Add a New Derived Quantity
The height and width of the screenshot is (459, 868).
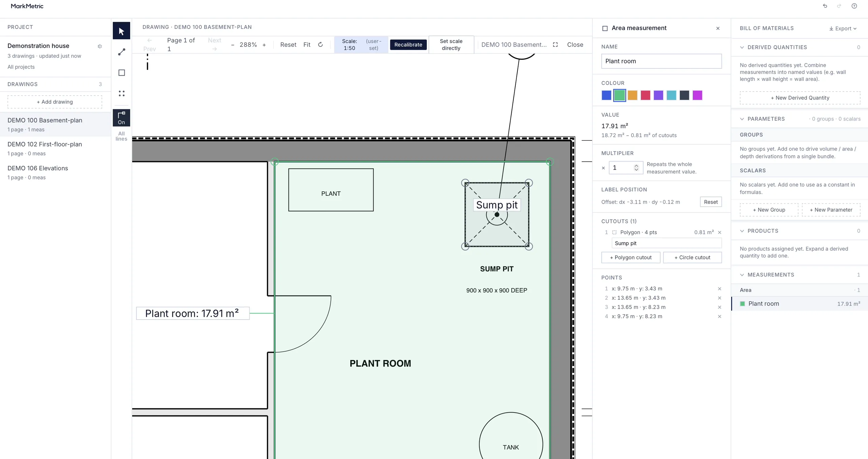pyautogui.click(x=800, y=98)
